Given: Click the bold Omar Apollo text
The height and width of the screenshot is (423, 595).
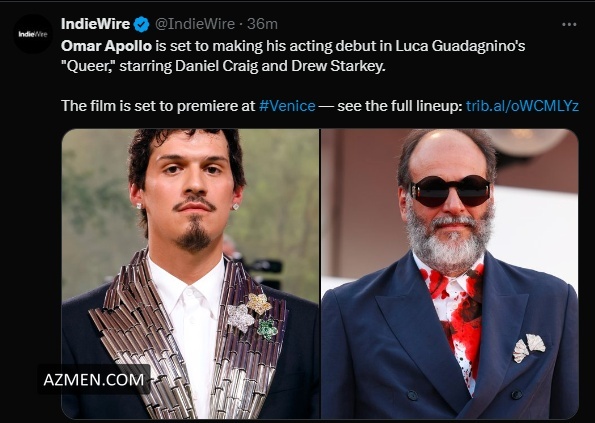Looking at the screenshot, I should point(106,46).
